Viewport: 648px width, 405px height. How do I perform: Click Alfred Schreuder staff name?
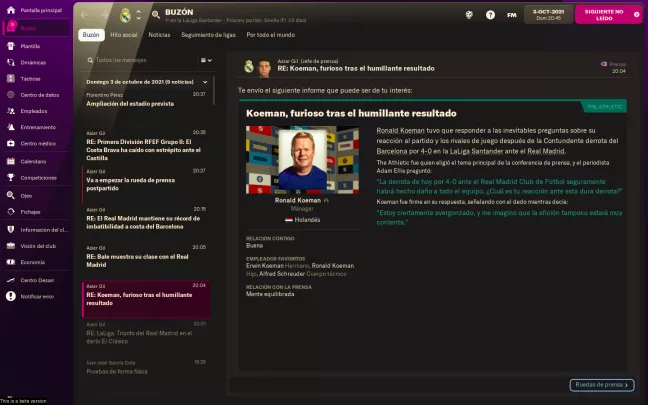(x=282, y=274)
